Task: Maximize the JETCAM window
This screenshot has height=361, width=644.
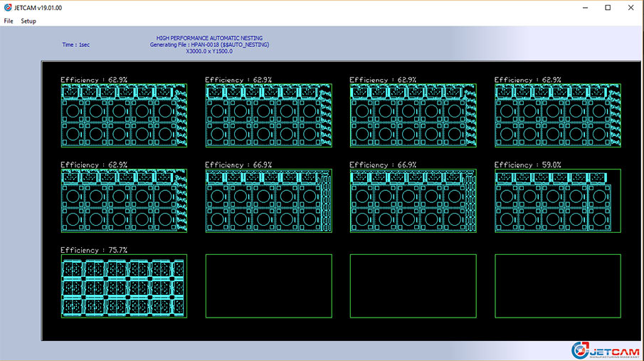Action: click(x=608, y=8)
